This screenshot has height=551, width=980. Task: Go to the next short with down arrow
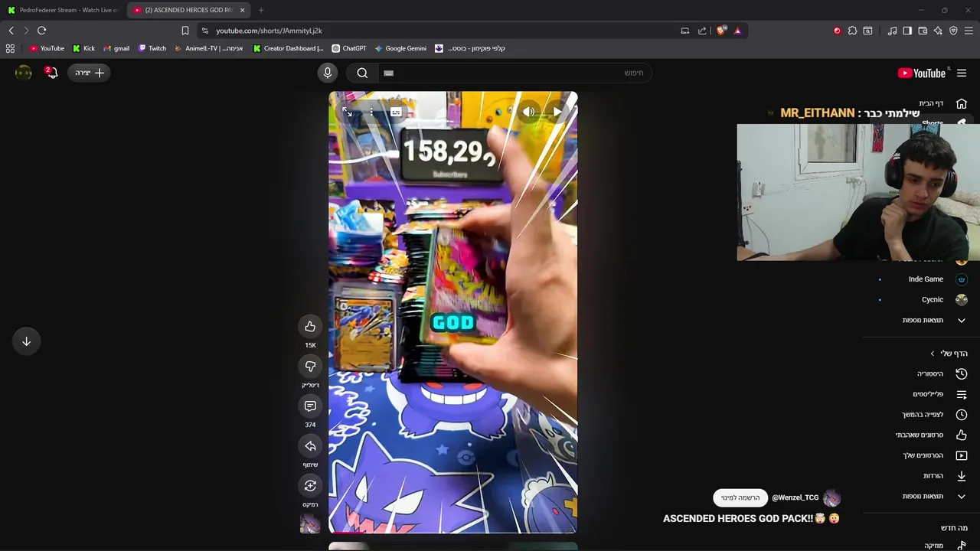tap(26, 341)
